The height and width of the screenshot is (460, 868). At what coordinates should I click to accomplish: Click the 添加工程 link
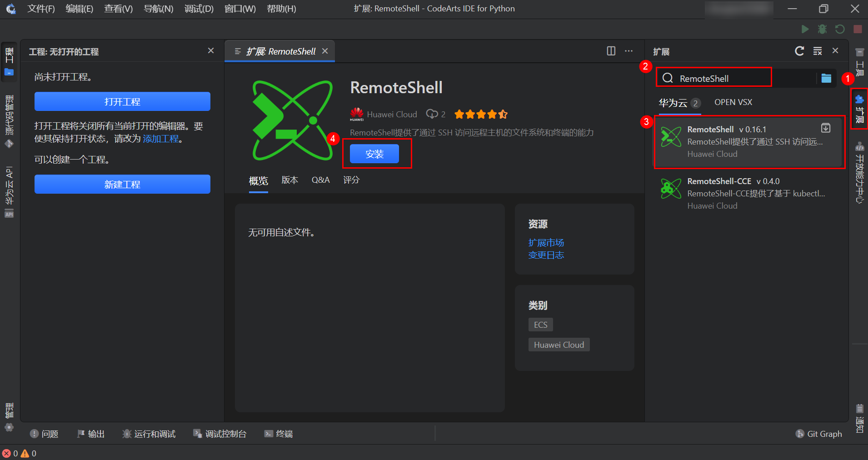click(x=161, y=139)
